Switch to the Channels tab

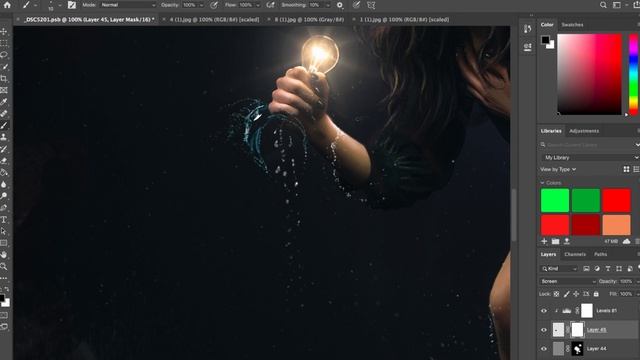click(575, 254)
